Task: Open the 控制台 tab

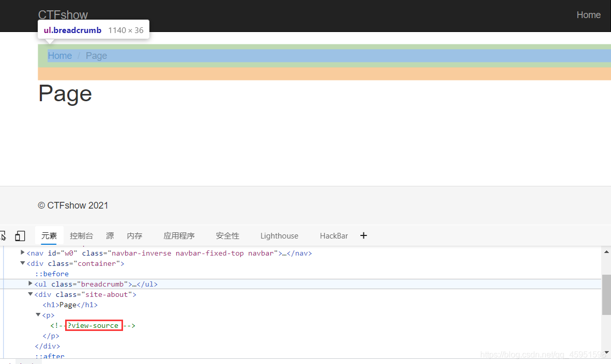Action: pos(82,236)
